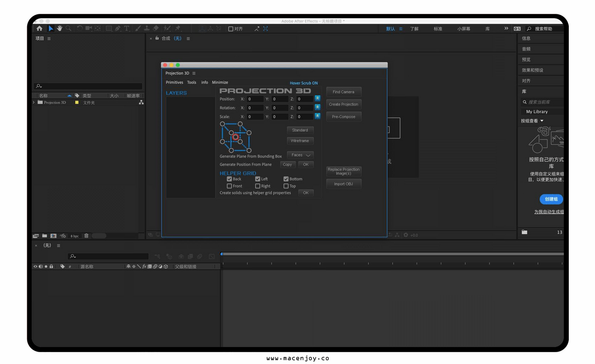Open the 项目 panel menu
This screenshot has width=595, height=364.
click(49, 38)
